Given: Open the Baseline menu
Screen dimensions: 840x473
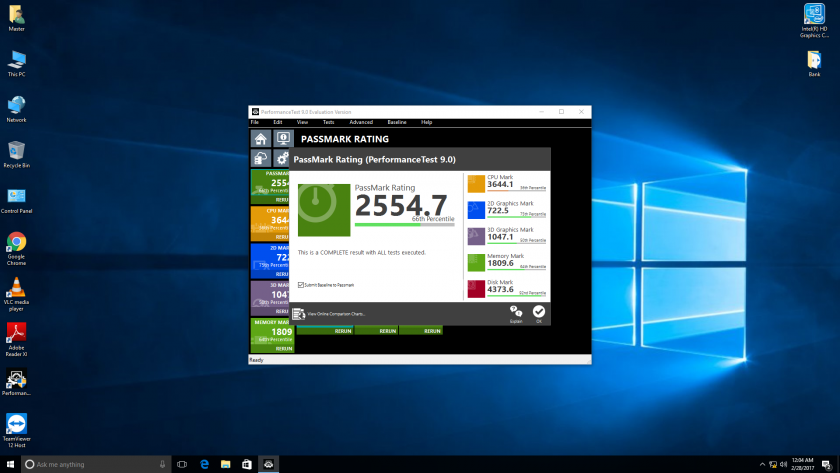Looking at the screenshot, I should coord(397,122).
